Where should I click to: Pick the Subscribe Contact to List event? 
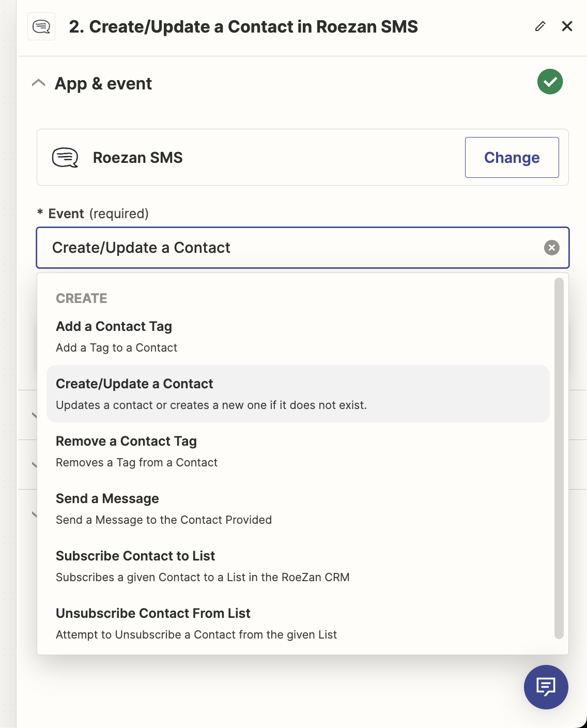298,566
